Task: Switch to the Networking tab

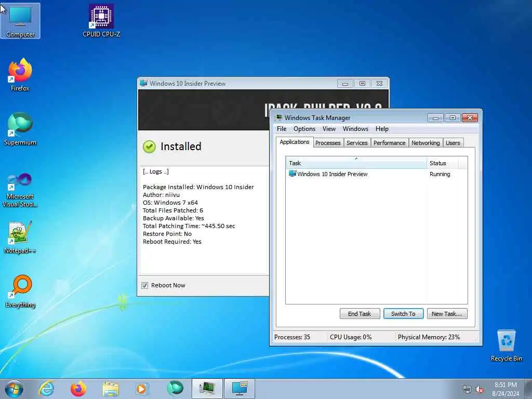Action: point(425,143)
